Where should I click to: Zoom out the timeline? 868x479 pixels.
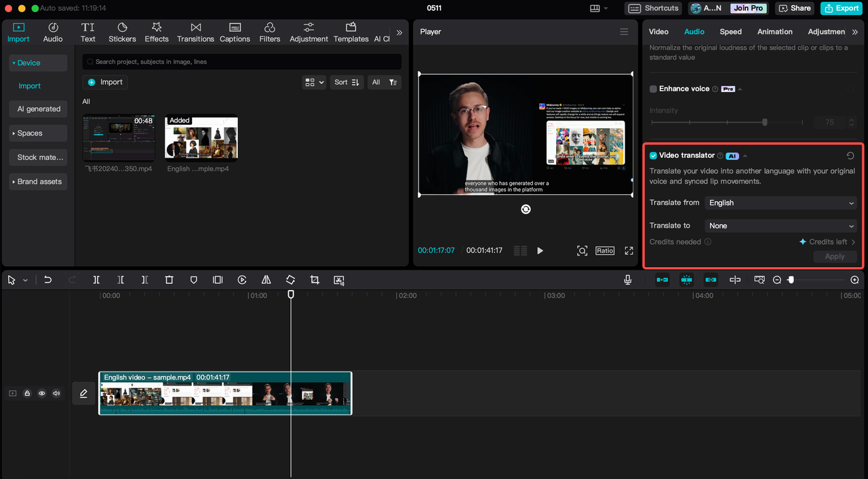pyautogui.click(x=777, y=280)
